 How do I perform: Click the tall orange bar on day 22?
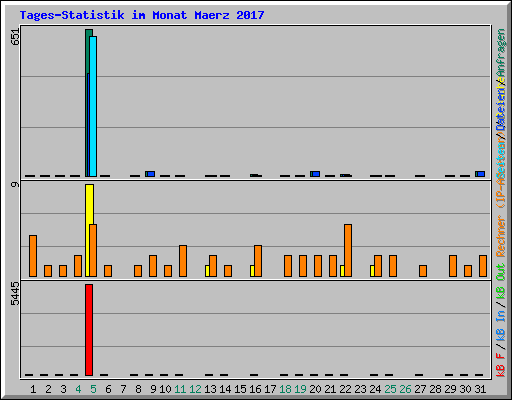pos(348,250)
